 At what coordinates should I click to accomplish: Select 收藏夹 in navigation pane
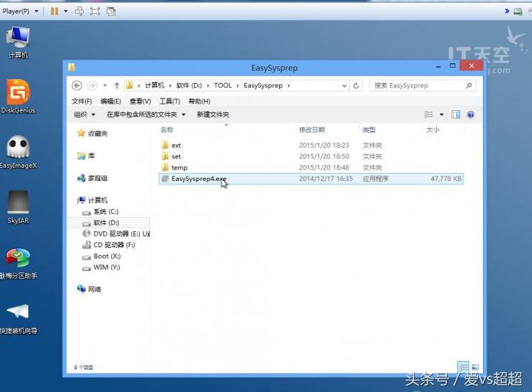click(x=92, y=133)
